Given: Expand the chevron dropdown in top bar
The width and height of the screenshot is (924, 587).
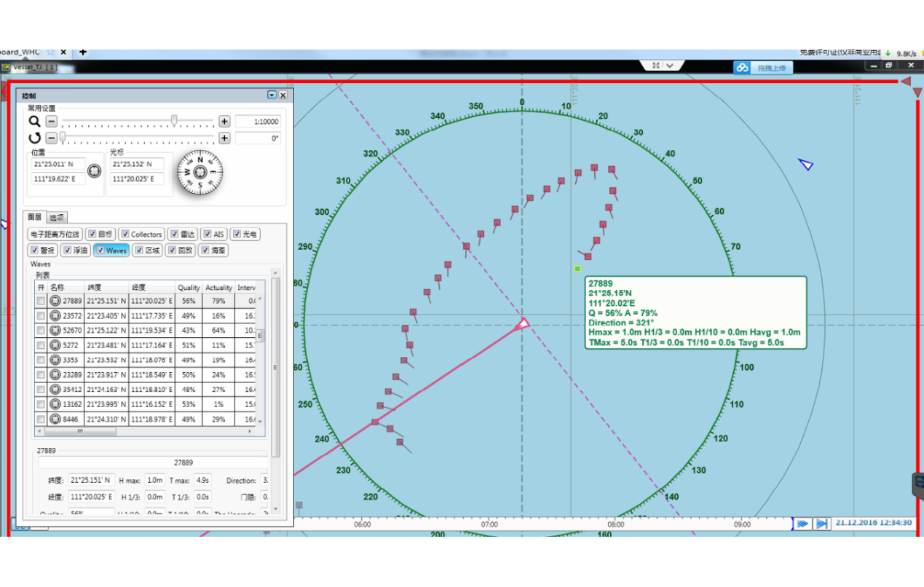Looking at the screenshot, I should (670, 66).
